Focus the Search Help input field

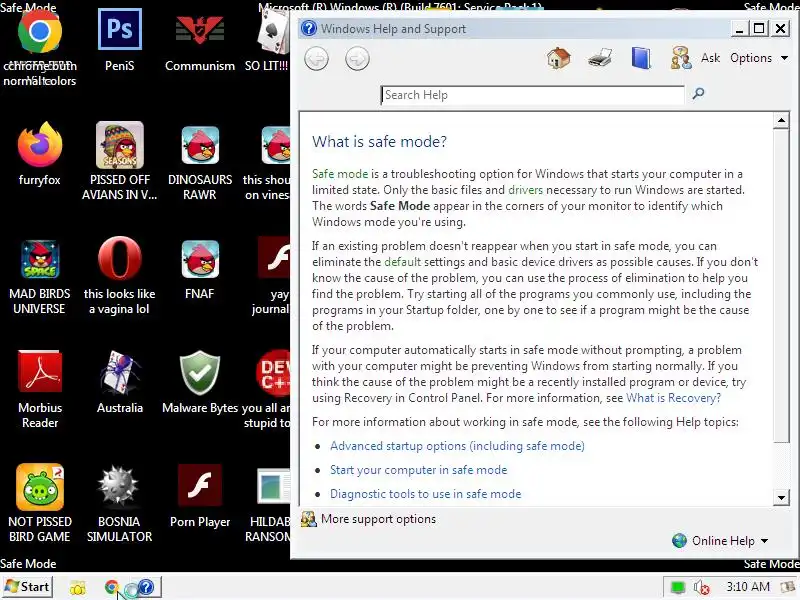coord(532,95)
